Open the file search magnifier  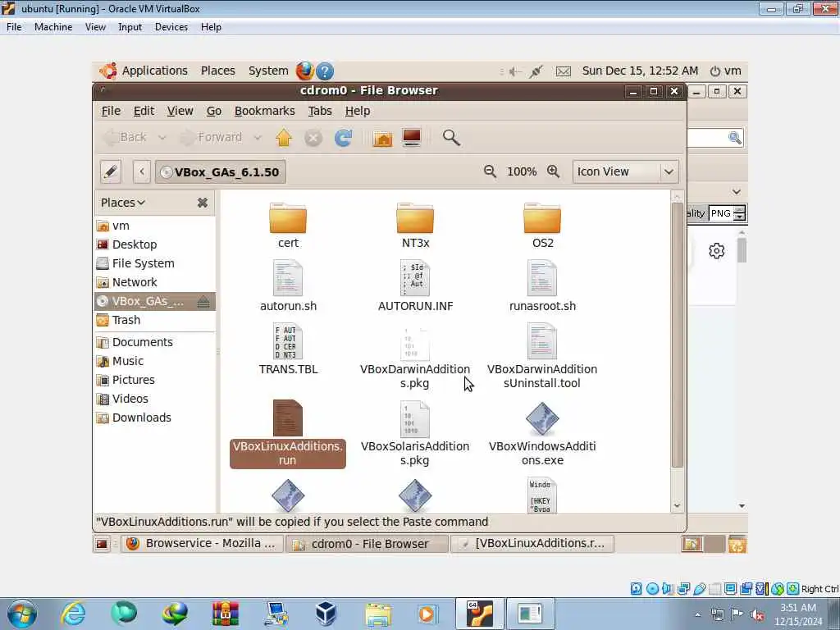(x=451, y=138)
